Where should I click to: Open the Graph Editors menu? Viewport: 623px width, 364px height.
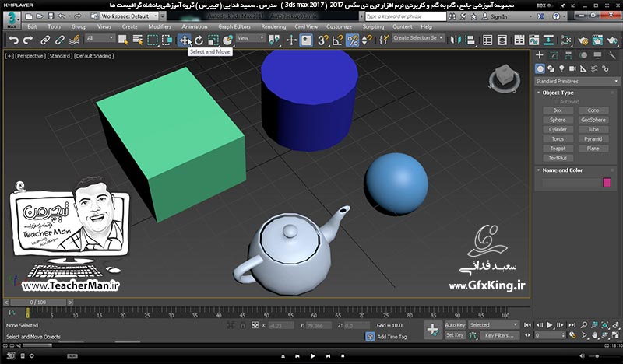234,26
